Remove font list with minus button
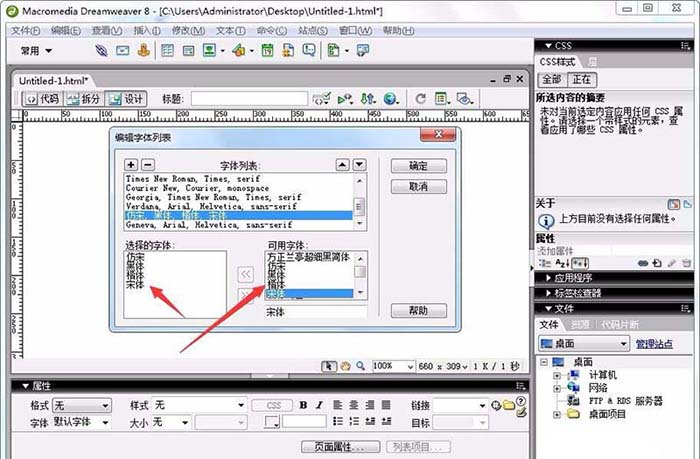The image size is (700, 459). point(148,165)
